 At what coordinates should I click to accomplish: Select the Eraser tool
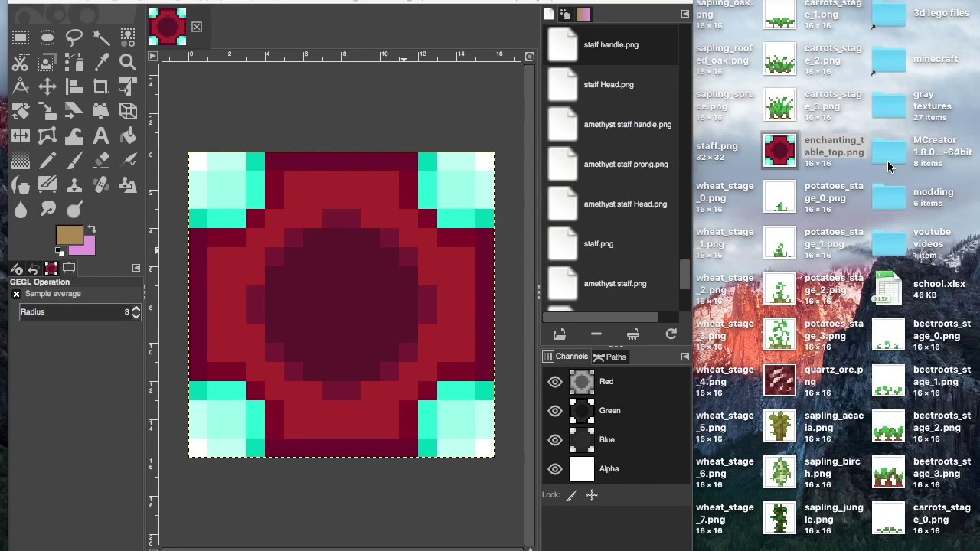[101, 161]
